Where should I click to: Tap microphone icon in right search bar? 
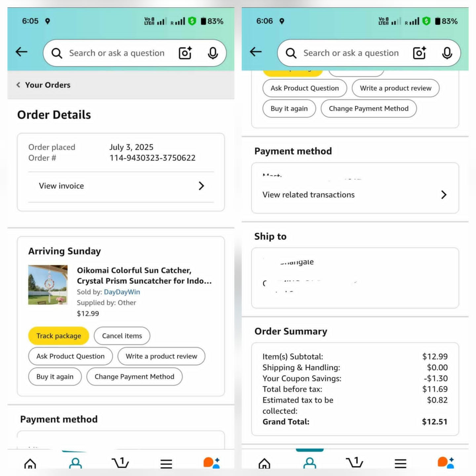447,53
